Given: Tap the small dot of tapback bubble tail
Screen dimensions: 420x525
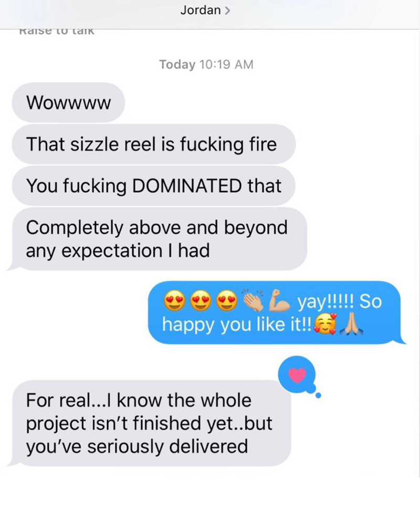Looking at the screenshot, I should [318, 395].
